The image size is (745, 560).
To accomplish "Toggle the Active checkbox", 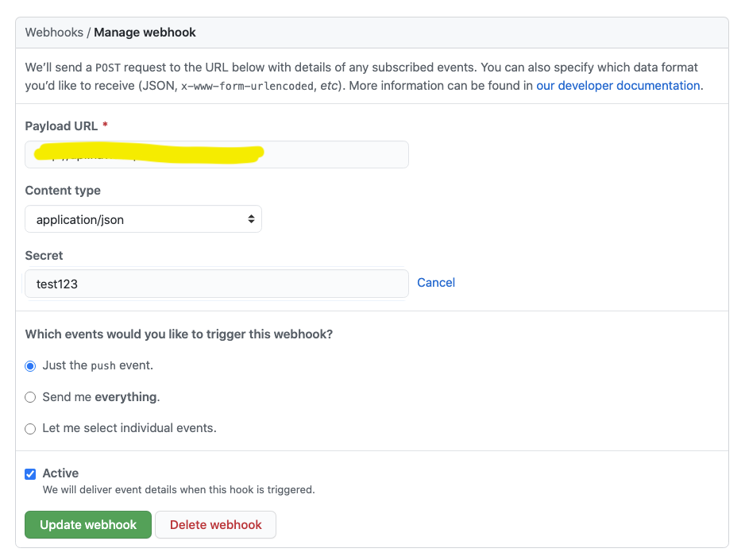I will point(30,474).
